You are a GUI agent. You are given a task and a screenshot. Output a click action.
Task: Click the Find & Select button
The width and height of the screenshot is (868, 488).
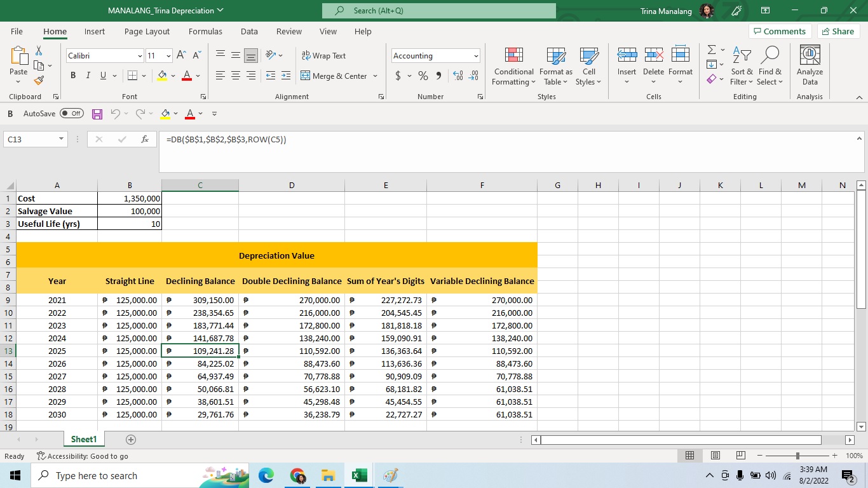pyautogui.click(x=770, y=65)
